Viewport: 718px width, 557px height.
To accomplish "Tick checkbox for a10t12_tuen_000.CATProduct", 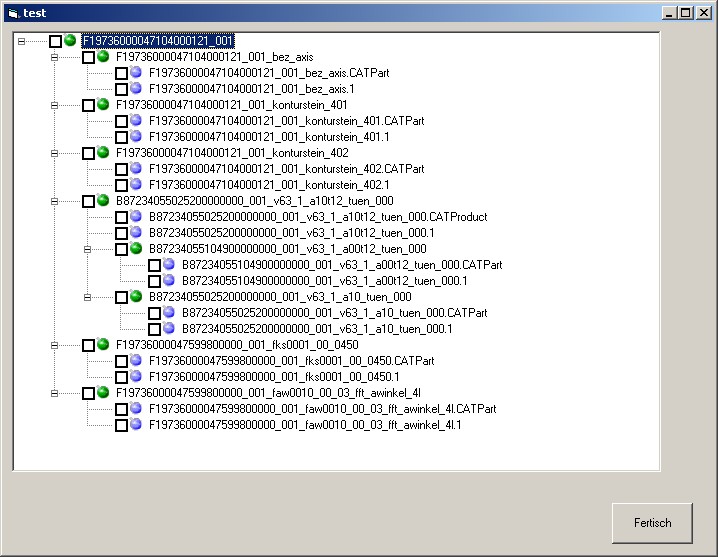I will (121, 217).
